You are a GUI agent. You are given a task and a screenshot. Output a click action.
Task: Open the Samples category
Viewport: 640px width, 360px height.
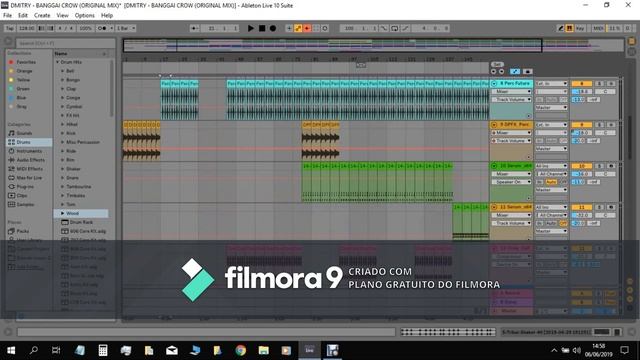click(25, 204)
